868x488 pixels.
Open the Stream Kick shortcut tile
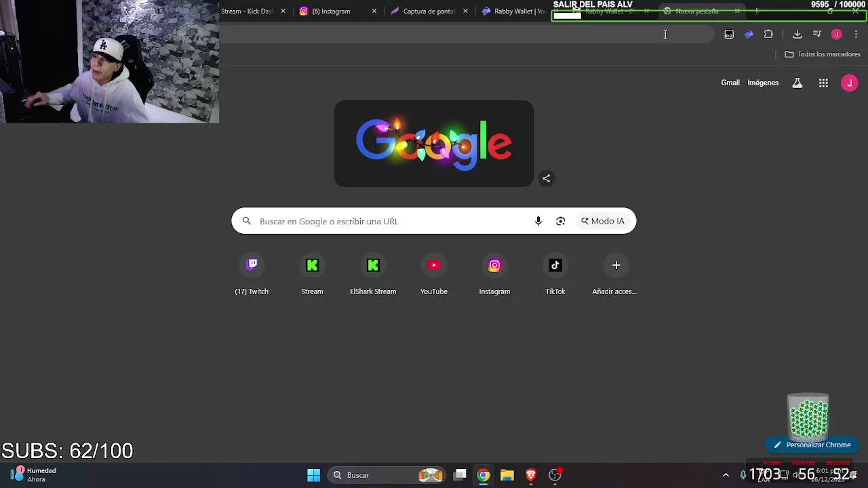[x=312, y=274]
